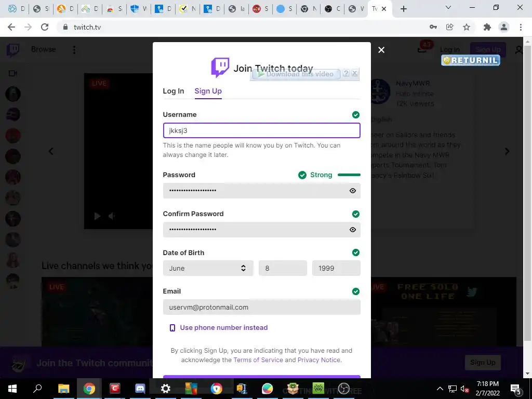
Task: Go to the previous carousel stream arrow
Action: [x=51, y=151]
